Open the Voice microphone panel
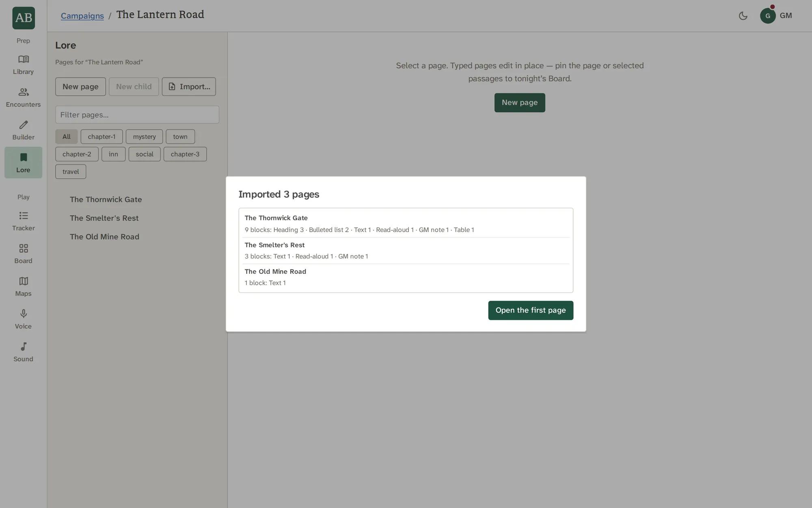 tap(23, 319)
